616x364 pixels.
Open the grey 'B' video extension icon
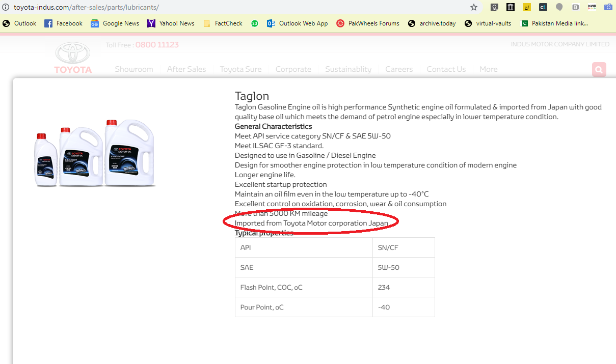point(576,7)
